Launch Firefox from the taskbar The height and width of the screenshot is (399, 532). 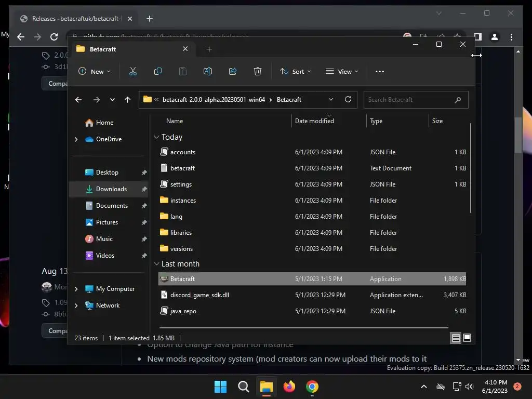(x=289, y=387)
